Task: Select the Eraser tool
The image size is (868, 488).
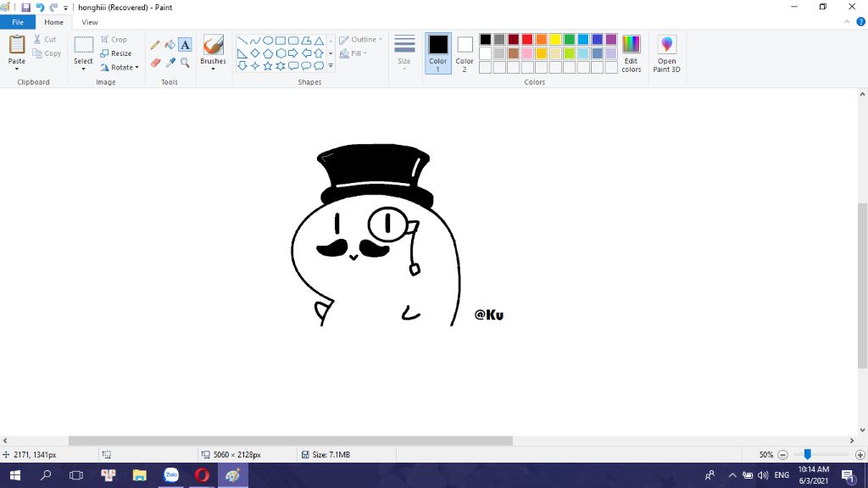Action: (155, 63)
